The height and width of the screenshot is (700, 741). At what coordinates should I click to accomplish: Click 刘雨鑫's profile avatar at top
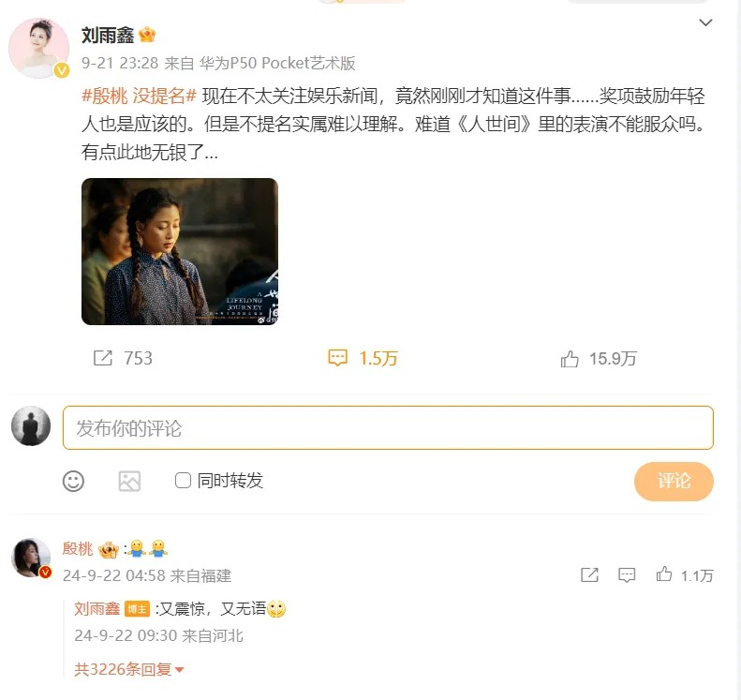click(x=38, y=47)
